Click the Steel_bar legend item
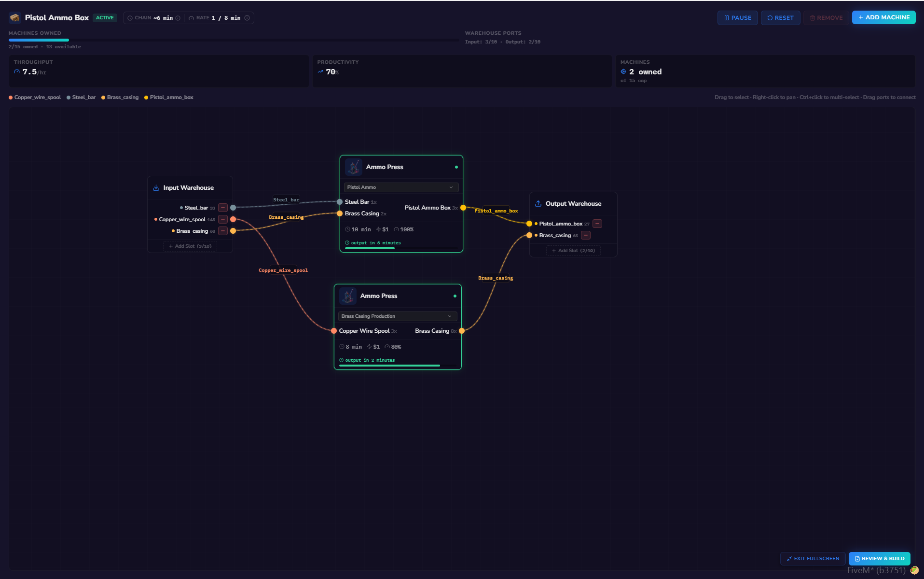The height and width of the screenshot is (579, 924). [x=81, y=98]
